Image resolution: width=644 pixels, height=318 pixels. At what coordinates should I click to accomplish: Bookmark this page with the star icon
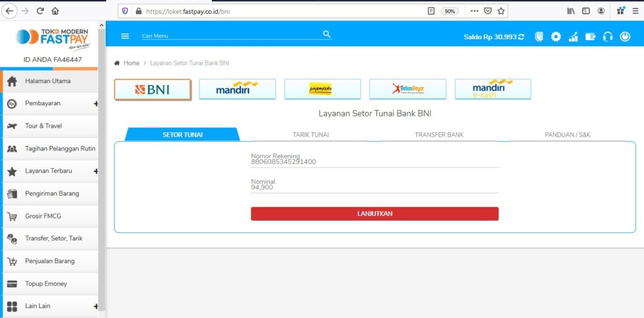(501, 11)
